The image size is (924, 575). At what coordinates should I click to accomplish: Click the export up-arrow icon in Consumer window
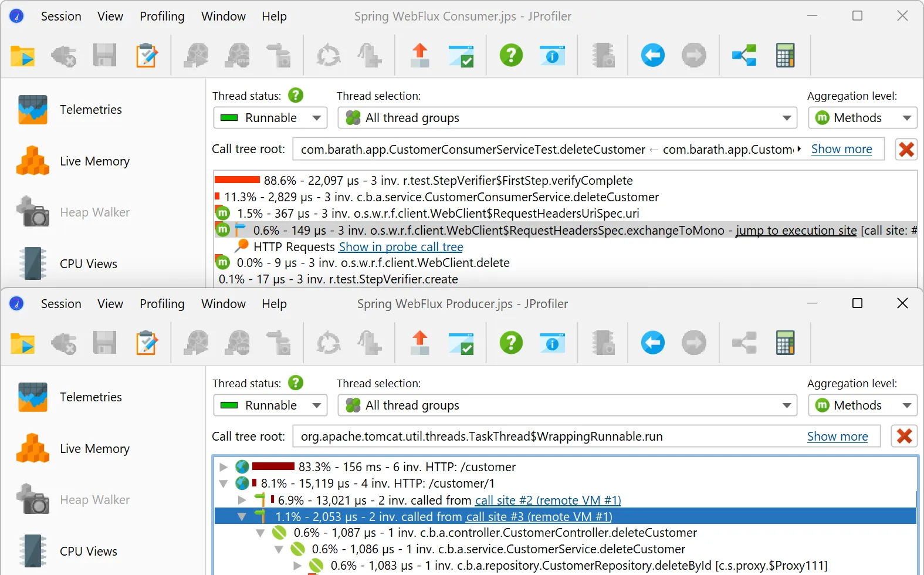tap(419, 56)
